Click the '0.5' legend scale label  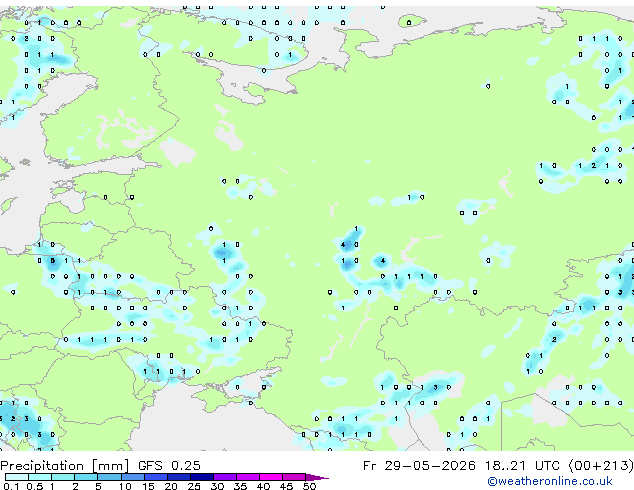[35, 486]
